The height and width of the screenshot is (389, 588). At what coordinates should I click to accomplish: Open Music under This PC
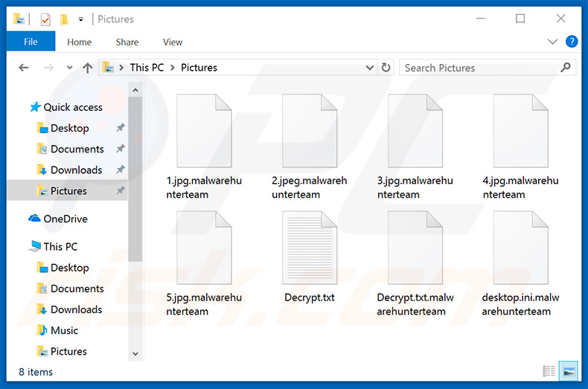click(x=57, y=330)
